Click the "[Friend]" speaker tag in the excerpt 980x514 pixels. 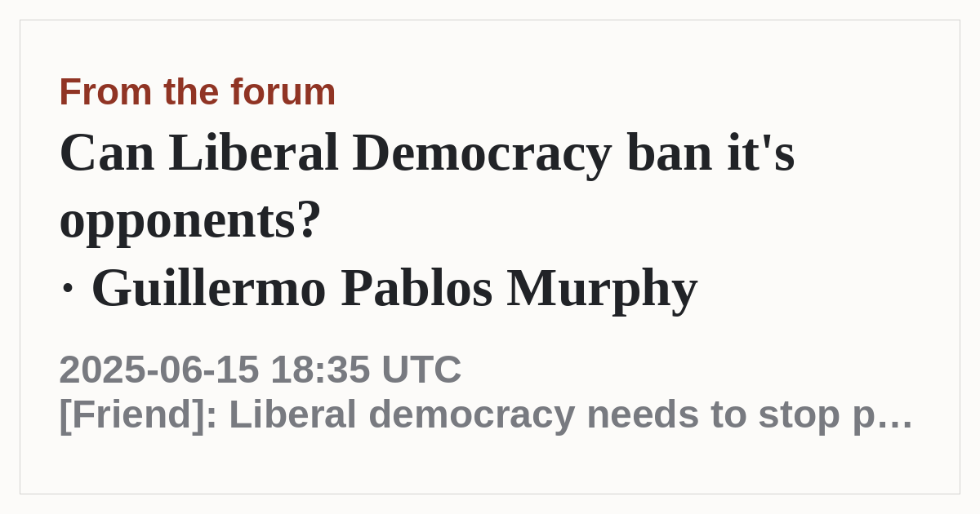point(138,414)
